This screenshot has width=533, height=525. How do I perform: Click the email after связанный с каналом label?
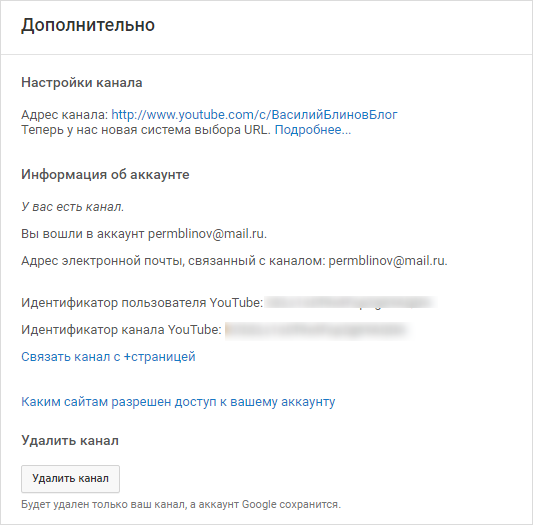point(387,261)
